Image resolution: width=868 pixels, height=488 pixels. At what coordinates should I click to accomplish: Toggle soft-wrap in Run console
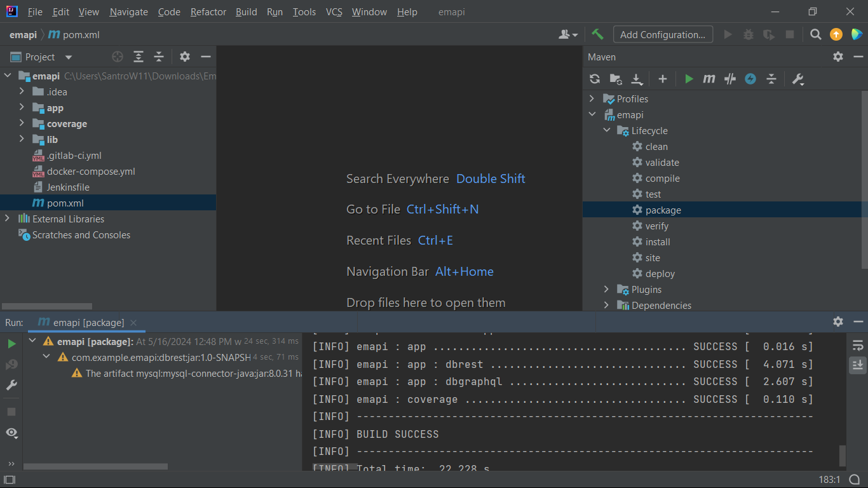pyautogui.click(x=858, y=345)
